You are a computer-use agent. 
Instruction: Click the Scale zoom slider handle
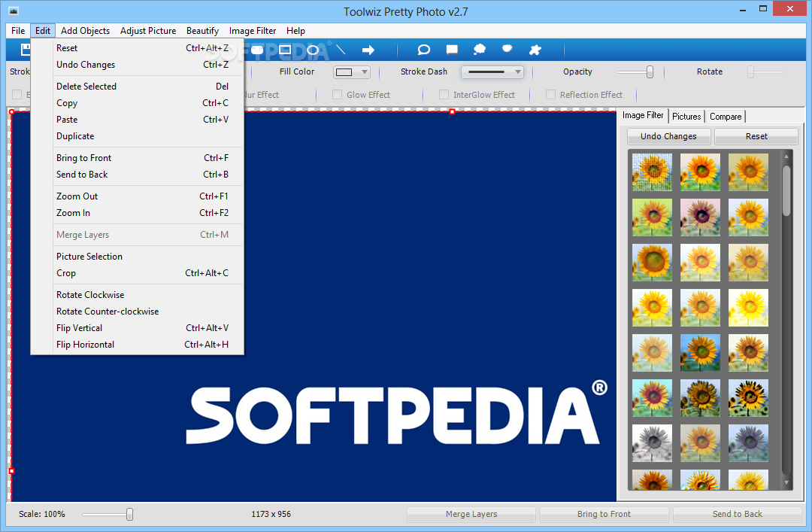point(129,514)
